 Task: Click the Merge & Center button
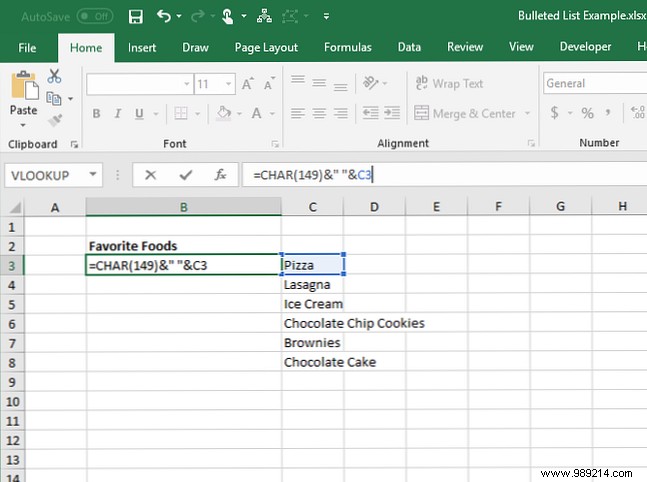coord(465,113)
